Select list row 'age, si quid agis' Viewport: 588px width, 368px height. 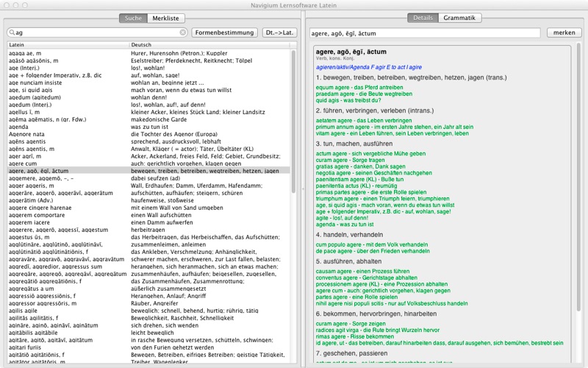coord(148,90)
